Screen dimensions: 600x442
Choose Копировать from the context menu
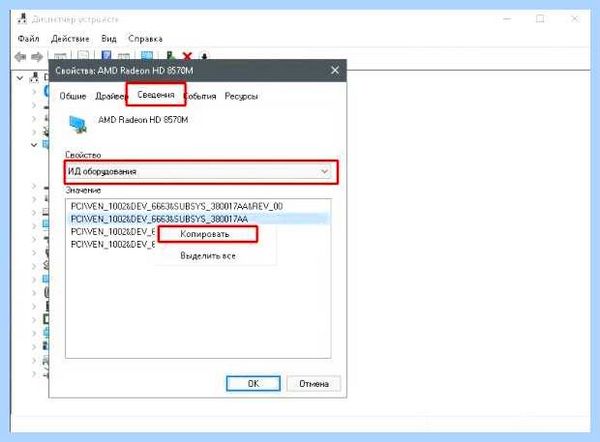point(205,234)
